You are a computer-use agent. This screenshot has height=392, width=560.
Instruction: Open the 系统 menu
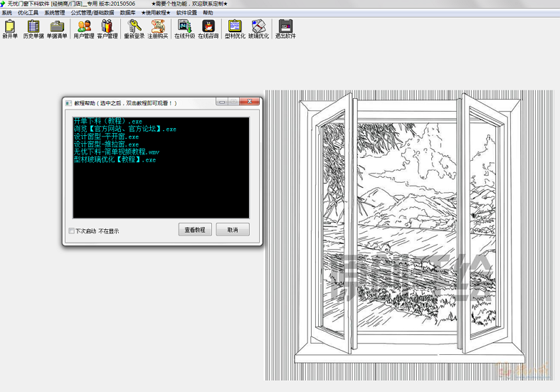[7, 13]
